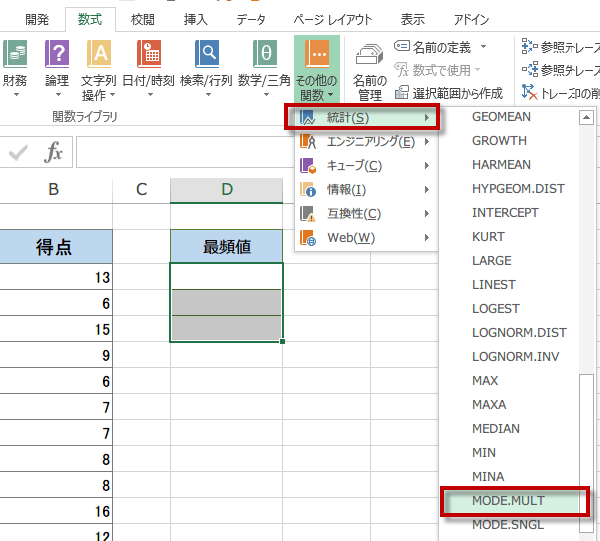This screenshot has width=600, height=541.
Task: Switch to the アドイン tab
Action: (x=471, y=19)
